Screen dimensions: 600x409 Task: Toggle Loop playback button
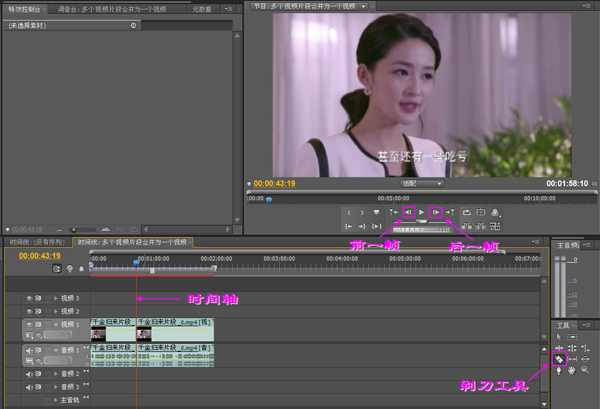tap(466, 212)
